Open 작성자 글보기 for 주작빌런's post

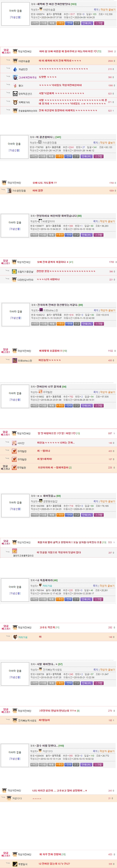point(107,392)
